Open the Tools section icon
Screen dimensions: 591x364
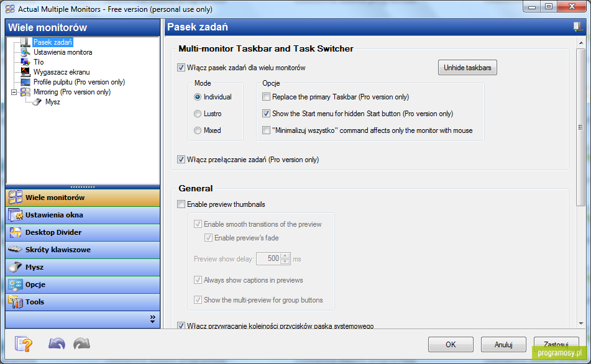click(x=16, y=302)
